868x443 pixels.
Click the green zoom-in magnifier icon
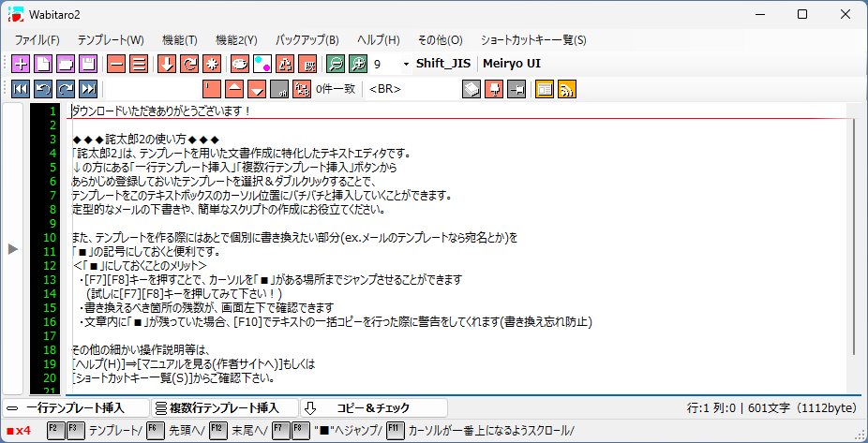coord(356,64)
